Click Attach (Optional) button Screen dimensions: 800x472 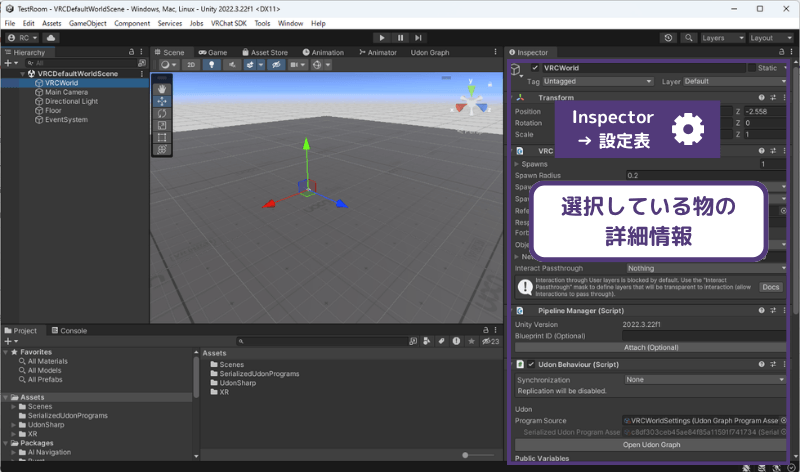(x=651, y=347)
